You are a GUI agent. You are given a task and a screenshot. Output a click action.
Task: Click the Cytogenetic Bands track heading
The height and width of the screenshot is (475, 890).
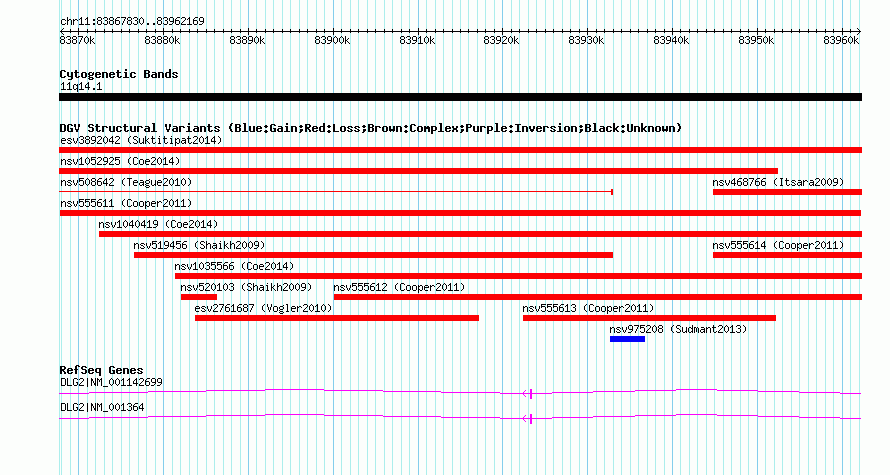point(119,74)
